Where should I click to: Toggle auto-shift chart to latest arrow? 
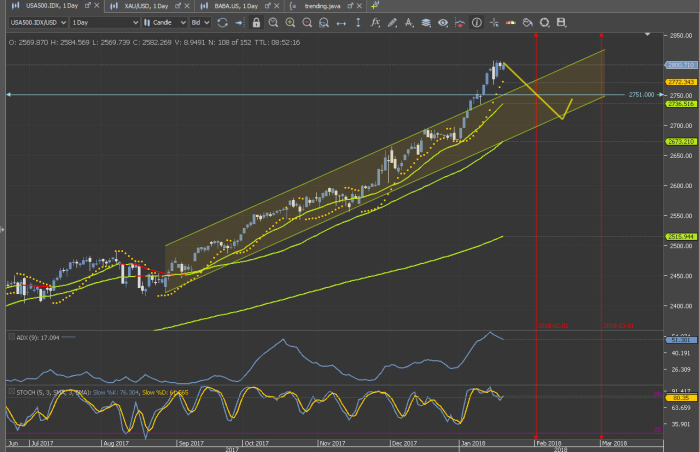(239, 22)
